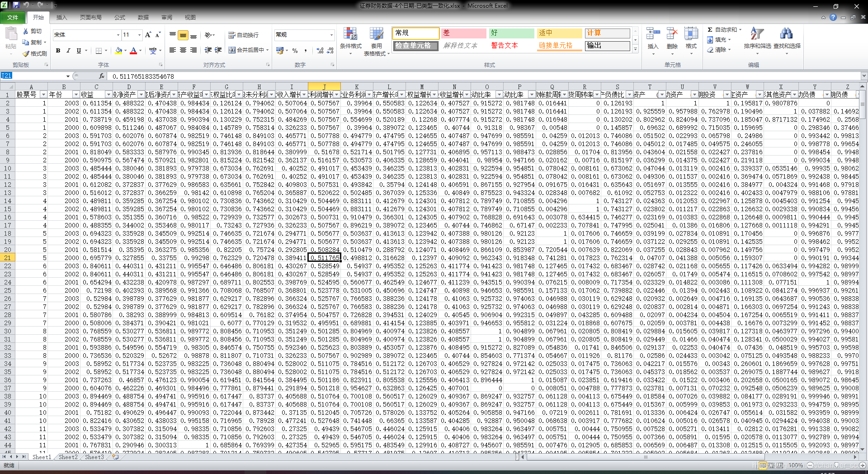Image resolution: width=868 pixels, height=474 pixels.
Task: Increase decimal places
Action: 320,51
